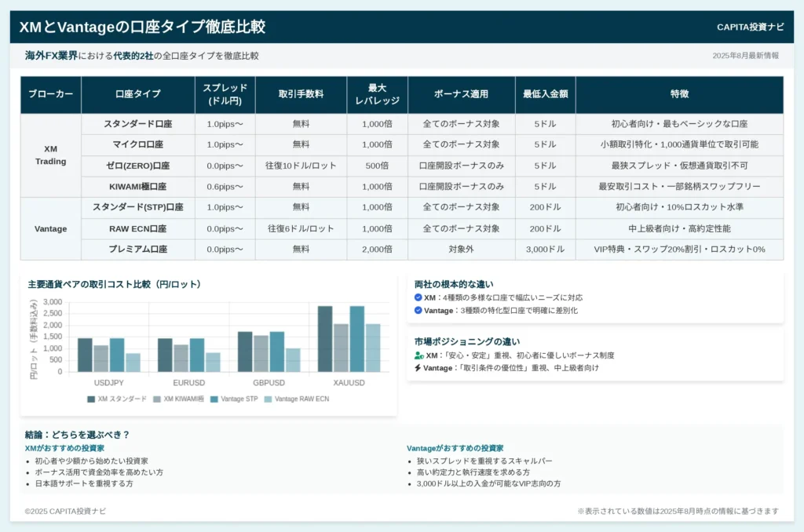
Task: Click the 結論：どちらを選ぶべき？ heading
Action: (78, 435)
